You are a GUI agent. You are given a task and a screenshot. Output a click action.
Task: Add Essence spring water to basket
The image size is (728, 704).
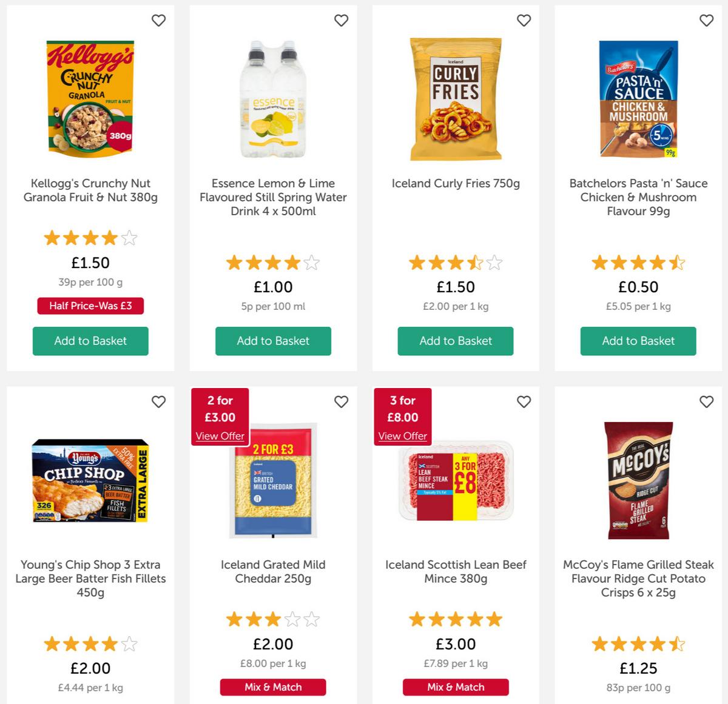[273, 341]
